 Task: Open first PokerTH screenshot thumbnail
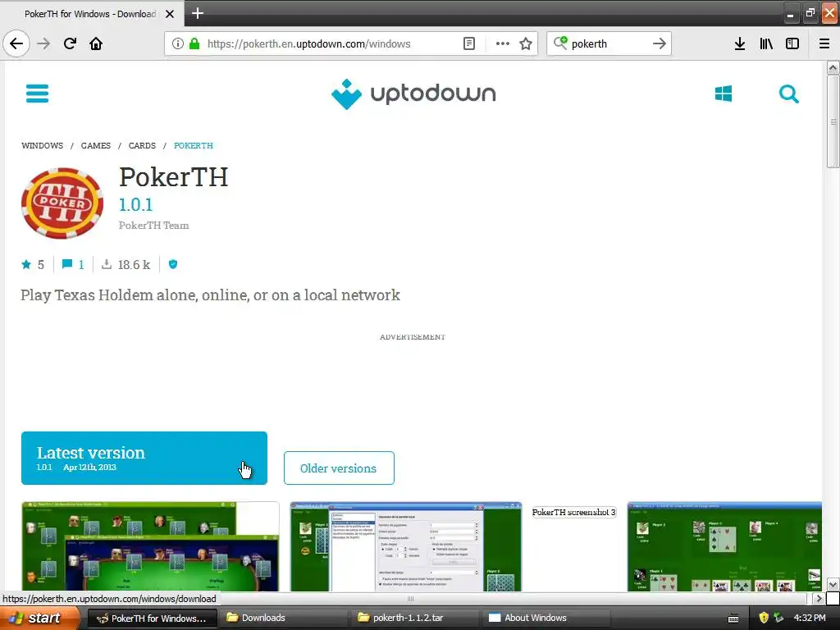point(151,546)
